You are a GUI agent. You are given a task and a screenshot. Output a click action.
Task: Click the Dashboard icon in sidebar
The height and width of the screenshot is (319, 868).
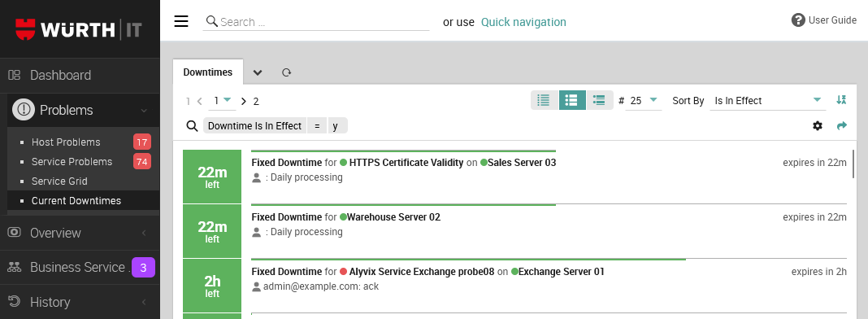(x=15, y=75)
